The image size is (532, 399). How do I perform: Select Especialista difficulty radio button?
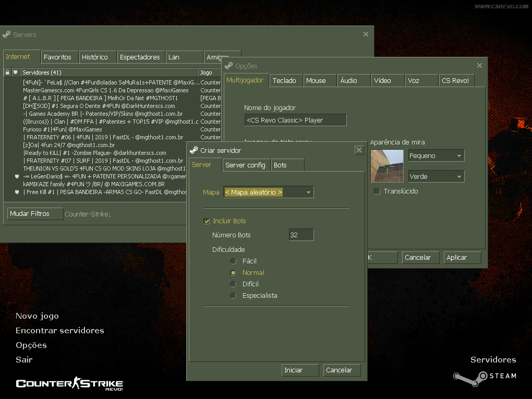[233, 296]
